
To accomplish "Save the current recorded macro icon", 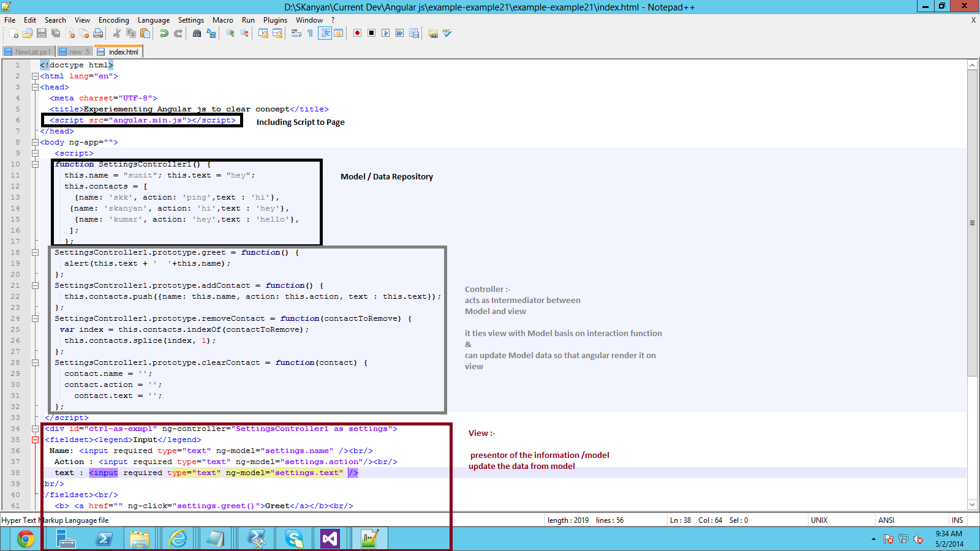I will 414,34.
